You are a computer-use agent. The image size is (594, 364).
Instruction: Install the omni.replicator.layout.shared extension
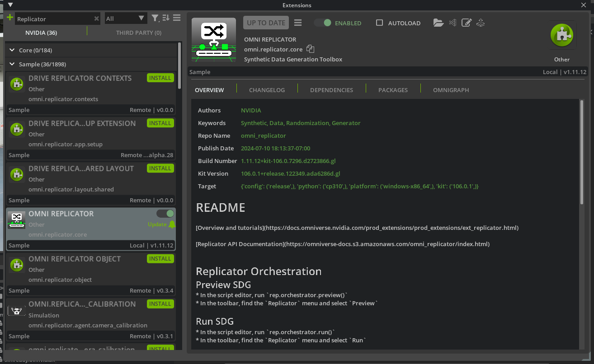[x=160, y=168]
